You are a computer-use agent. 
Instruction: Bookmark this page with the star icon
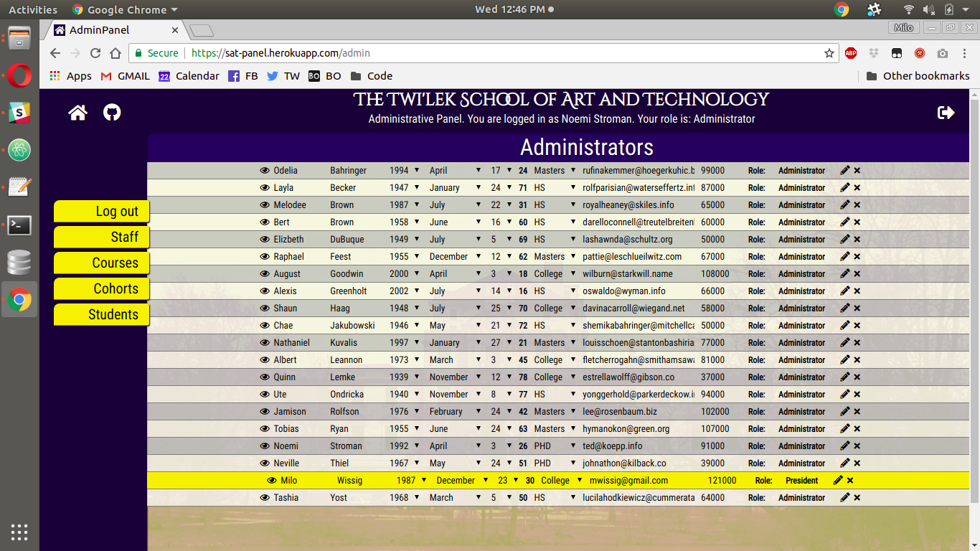click(829, 53)
